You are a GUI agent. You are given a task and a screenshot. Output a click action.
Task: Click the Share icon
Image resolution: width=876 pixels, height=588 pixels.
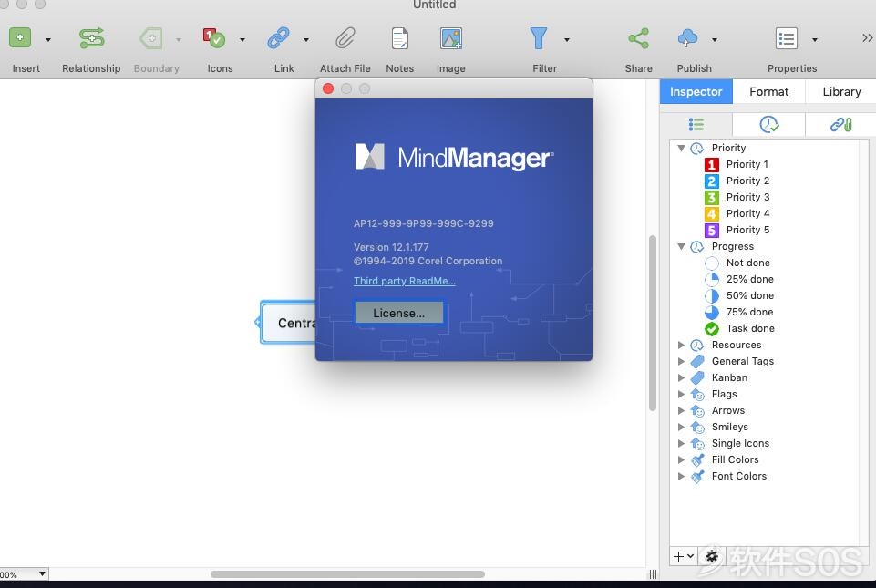tap(639, 38)
